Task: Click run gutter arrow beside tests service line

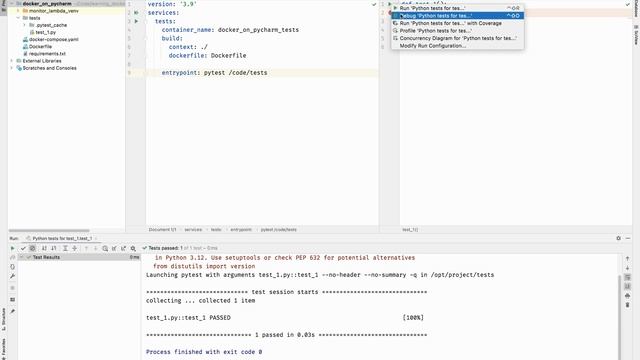Action: point(136,21)
